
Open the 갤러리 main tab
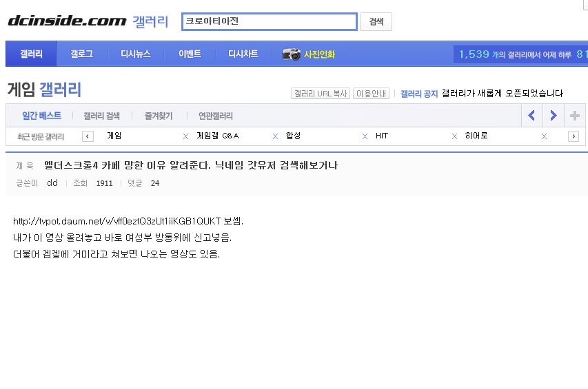31,54
